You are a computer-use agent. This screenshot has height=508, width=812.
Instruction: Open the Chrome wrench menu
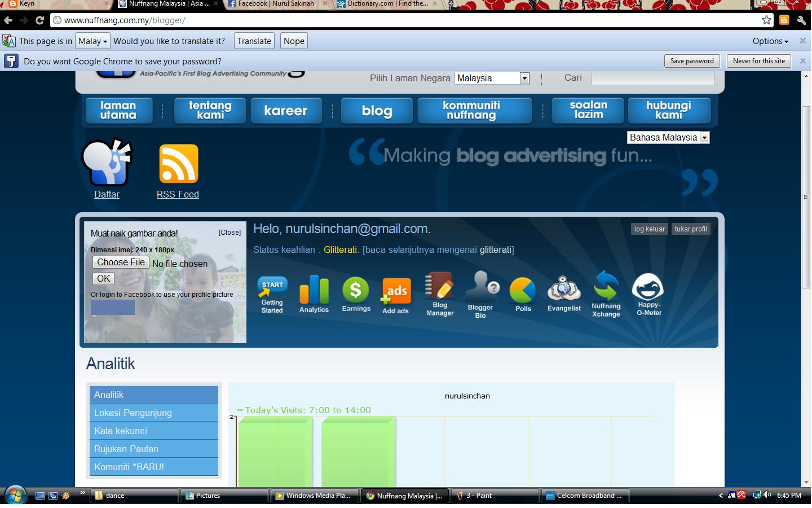tap(801, 20)
